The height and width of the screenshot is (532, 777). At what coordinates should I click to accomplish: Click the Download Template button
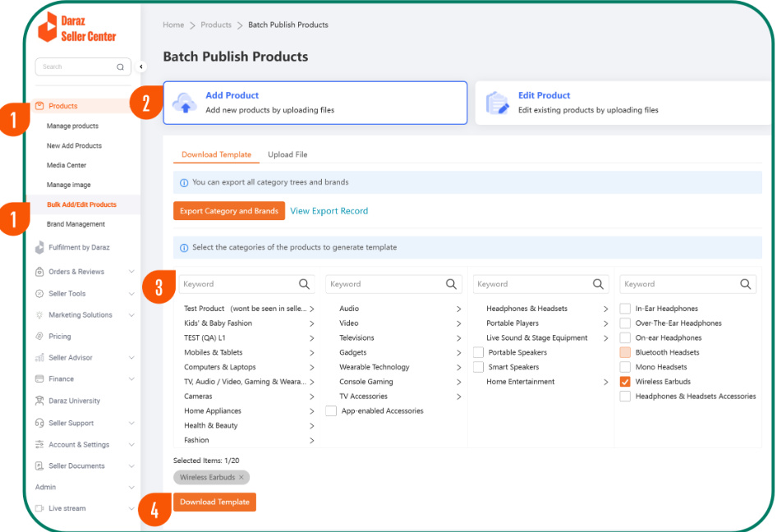coord(214,502)
